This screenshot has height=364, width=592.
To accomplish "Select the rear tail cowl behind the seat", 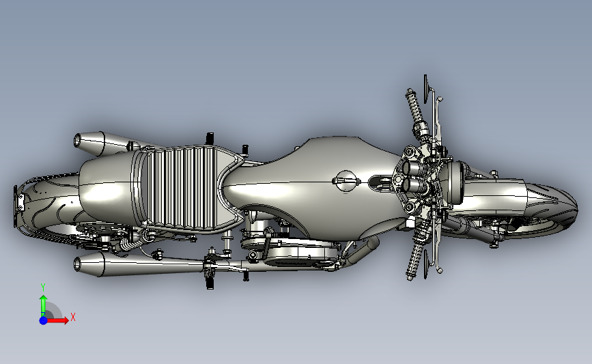I will tap(108, 188).
